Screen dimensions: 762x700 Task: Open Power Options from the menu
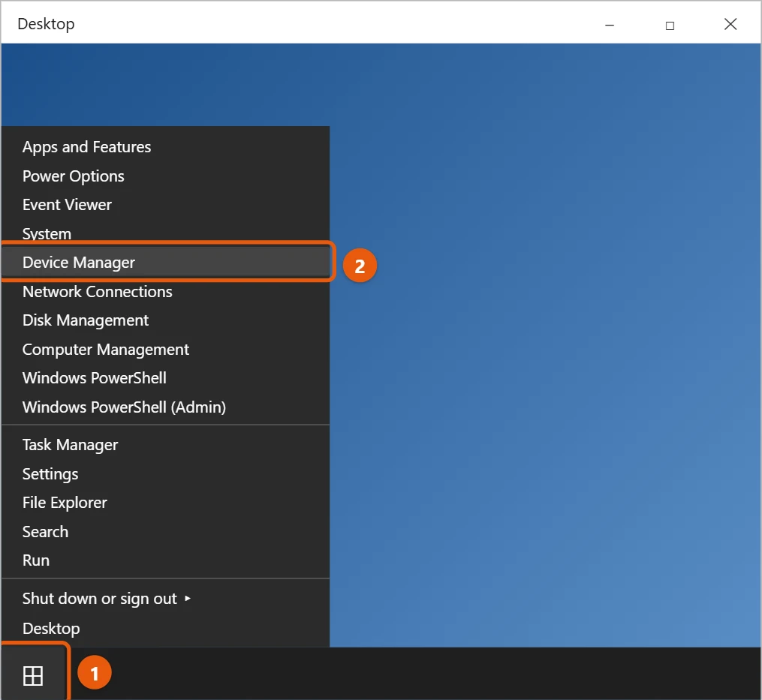point(165,176)
